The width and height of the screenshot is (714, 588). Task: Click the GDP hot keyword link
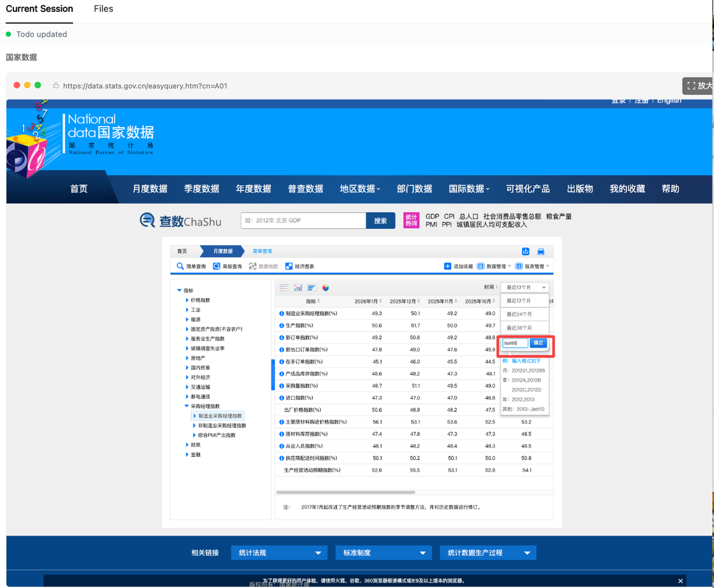(x=432, y=216)
